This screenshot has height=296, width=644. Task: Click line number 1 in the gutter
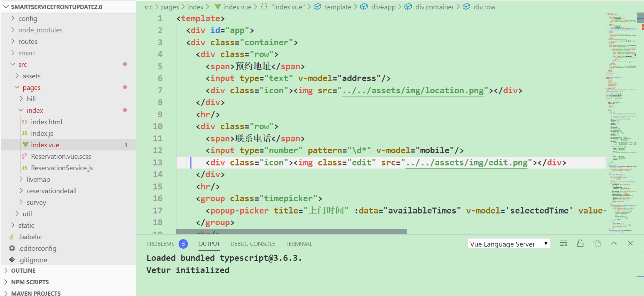160,18
